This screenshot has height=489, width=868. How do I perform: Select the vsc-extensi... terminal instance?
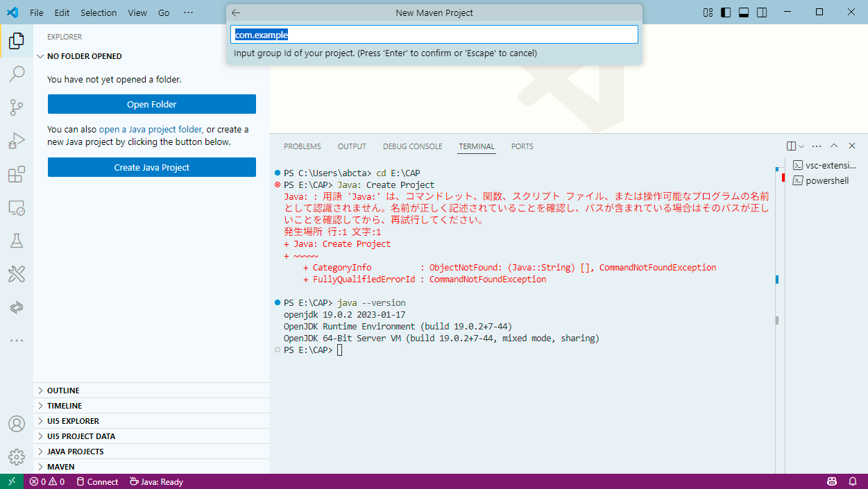coord(825,166)
